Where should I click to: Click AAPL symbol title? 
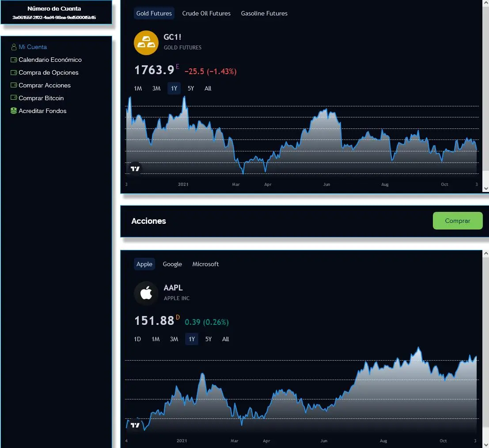[173, 287]
